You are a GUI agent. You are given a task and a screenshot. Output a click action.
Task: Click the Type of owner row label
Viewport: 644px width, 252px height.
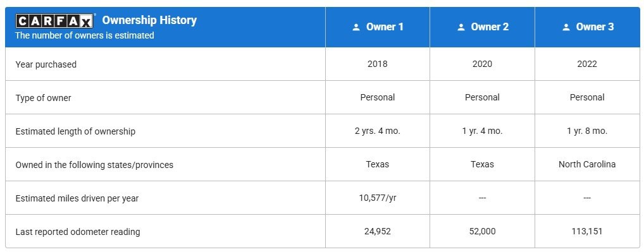click(43, 98)
